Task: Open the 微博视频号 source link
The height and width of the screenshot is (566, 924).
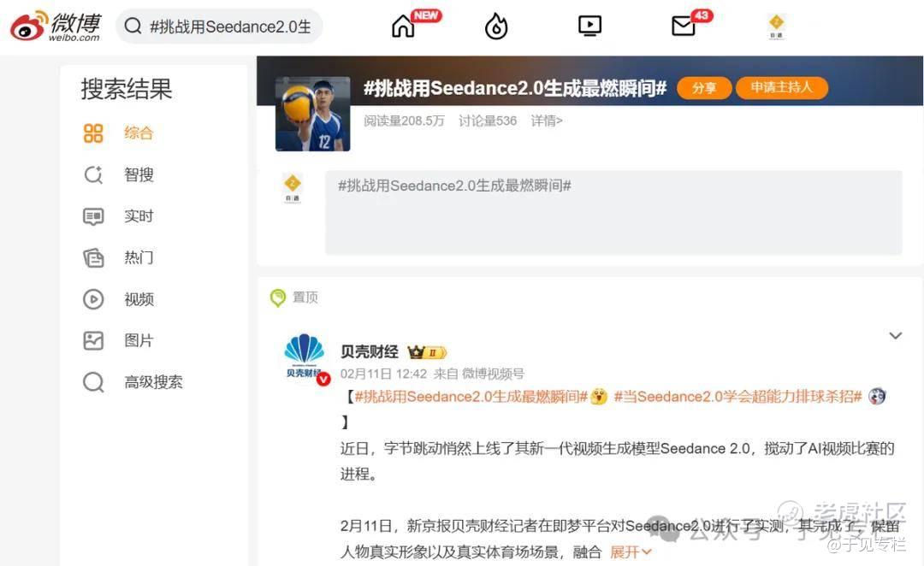Action: [493, 374]
